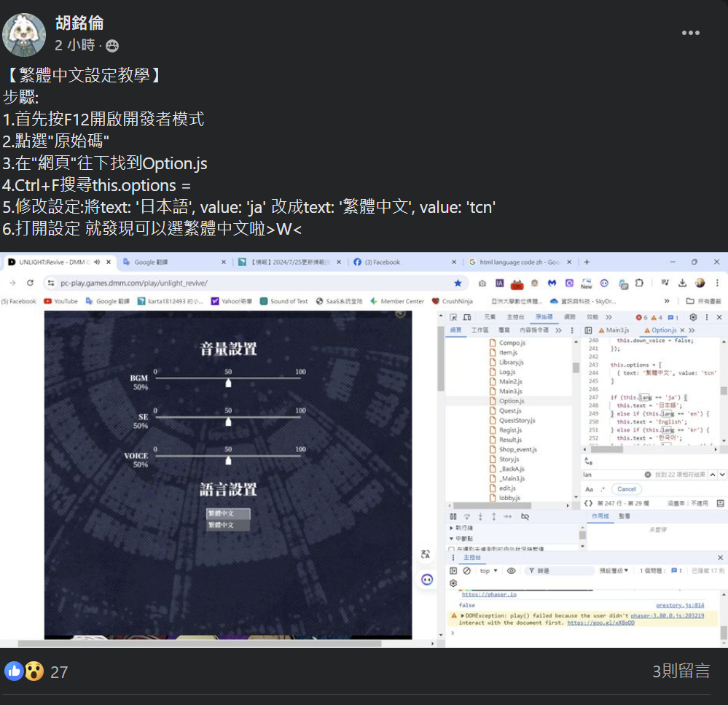Clear the console with the circle-slash icon

[x=467, y=570]
